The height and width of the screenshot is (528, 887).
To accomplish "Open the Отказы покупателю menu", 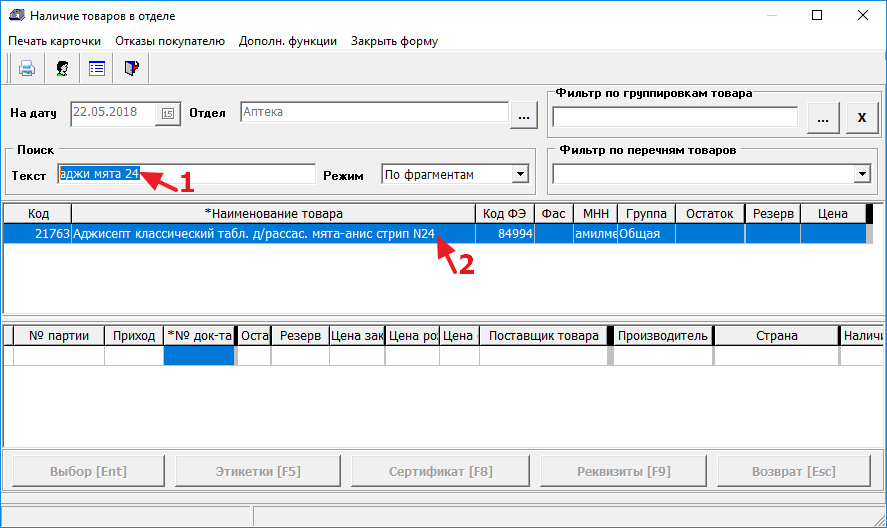I will pyautogui.click(x=170, y=41).
